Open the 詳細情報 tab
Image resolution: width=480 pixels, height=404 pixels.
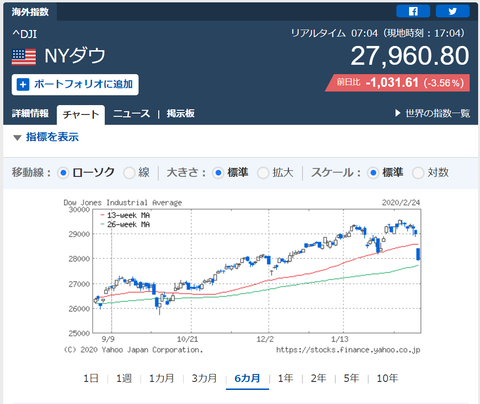30,114
